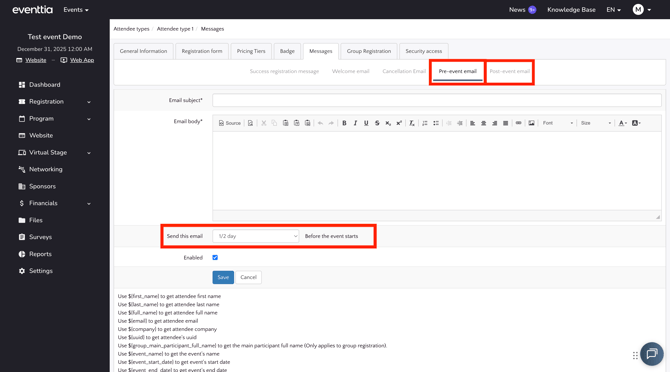Open Post-event email sub-tab
This screenshot has height=372, width=670.
coord(509,71)
